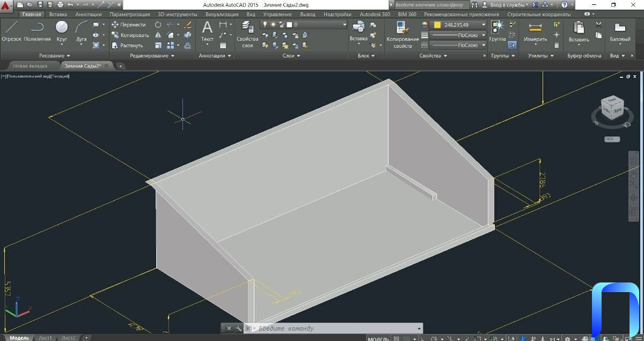Open Свойства слоя layer properties
Viewport: 644px width, 341px height.
[x=247, y=34]
